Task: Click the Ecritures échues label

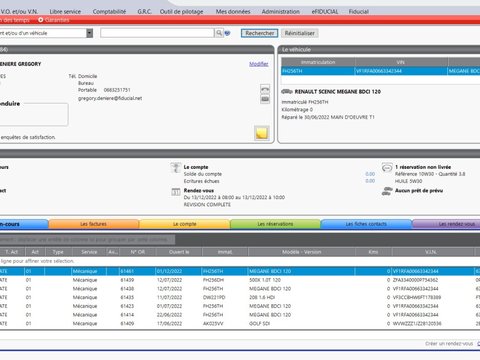Action: pos(201,181)
